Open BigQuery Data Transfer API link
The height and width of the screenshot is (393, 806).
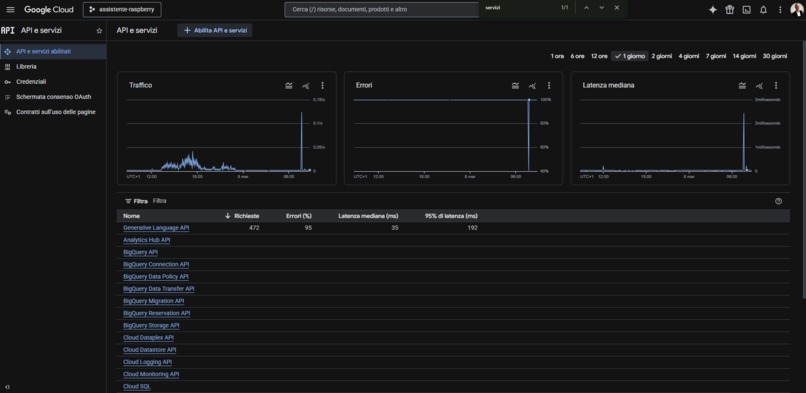(159, 289)
